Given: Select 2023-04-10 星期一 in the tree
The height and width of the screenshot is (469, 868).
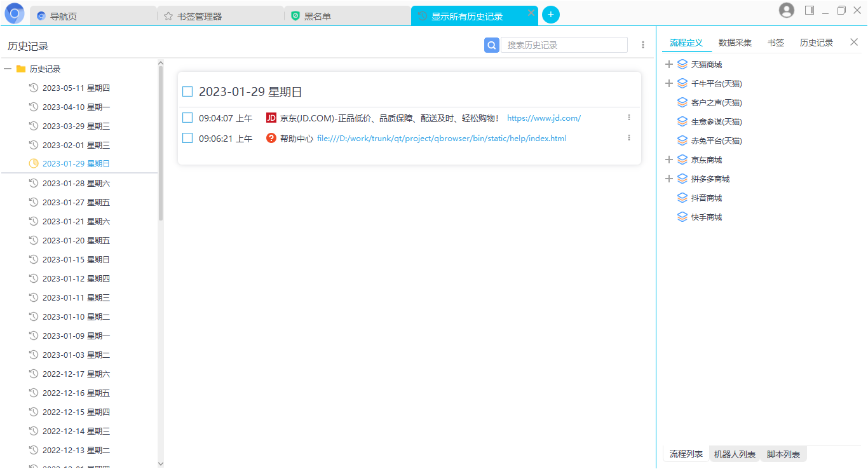Looking at the screenshot, I should 76,107.
